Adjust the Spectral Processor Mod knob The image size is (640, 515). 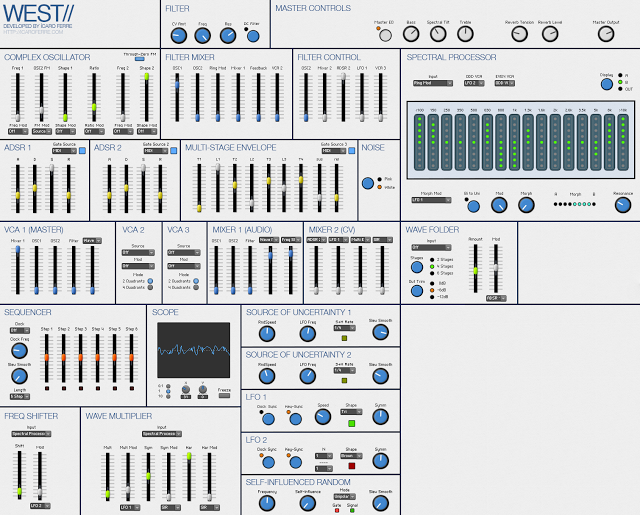coord(499,205)
